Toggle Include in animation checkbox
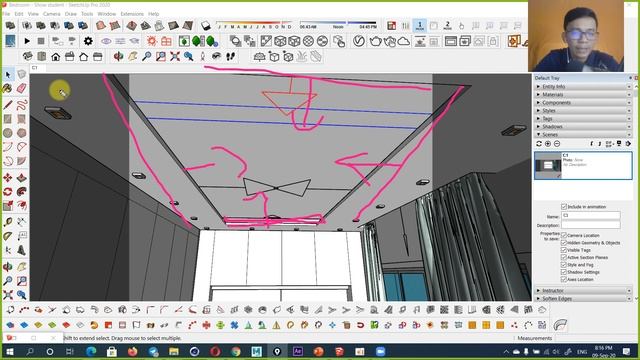Viewport: 640px width, 360px height. 564,207
